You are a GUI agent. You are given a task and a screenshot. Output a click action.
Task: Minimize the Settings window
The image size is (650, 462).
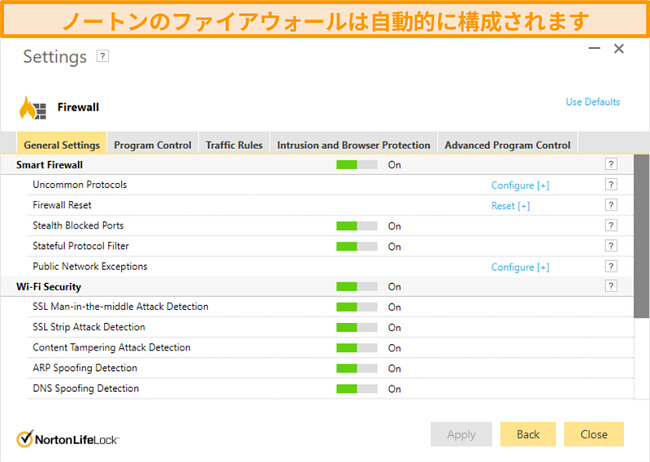click(x=594, y=49)
